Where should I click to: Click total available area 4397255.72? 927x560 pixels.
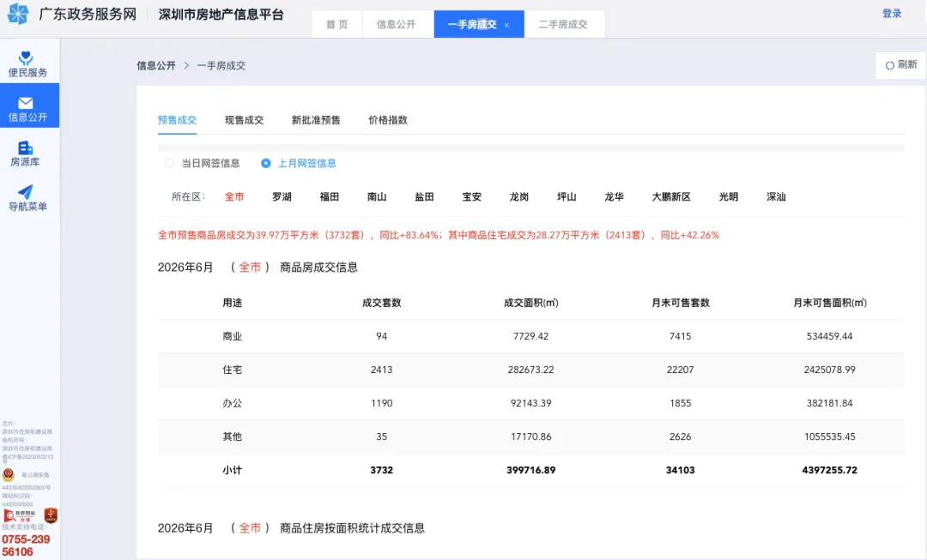click(x=829, y=470)
